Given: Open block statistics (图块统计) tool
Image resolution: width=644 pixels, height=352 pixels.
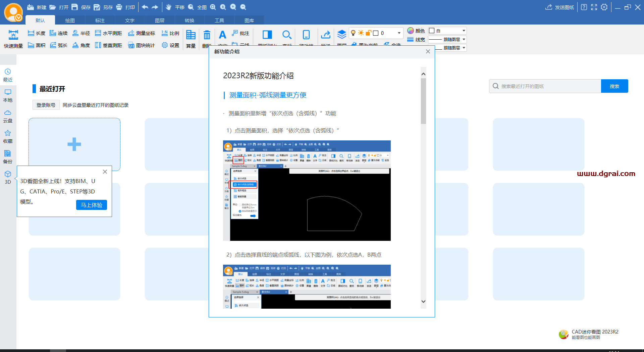Looking at the screenshot, I should point(142,45).
